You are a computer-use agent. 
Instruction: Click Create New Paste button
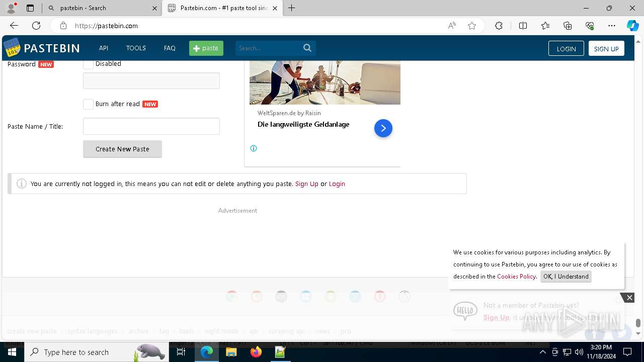122,149
